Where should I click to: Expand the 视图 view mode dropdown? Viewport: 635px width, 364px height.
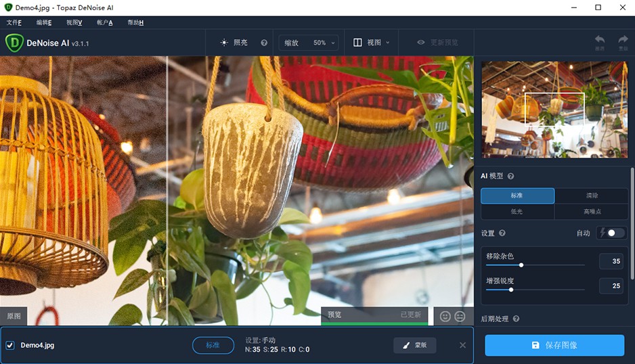coord(372,43)
